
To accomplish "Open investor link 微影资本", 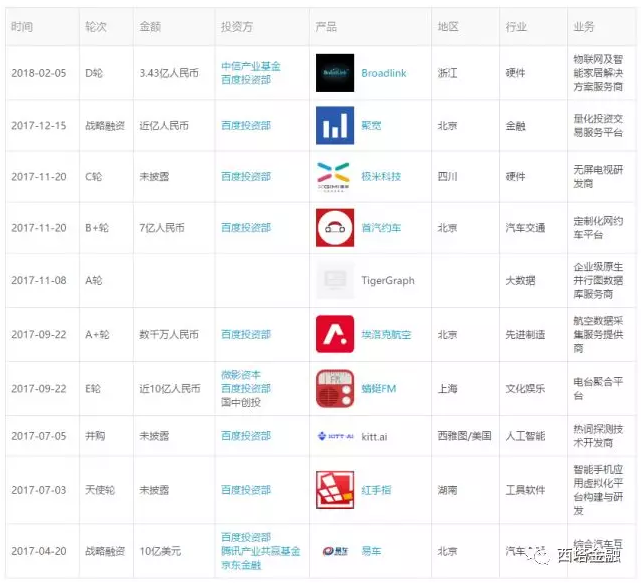I will [241, 375].
